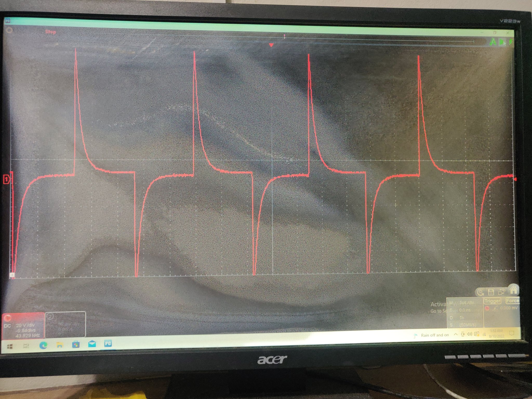Click the circle icon at top left
Image resolution: width=532 pixels, height=399 pixels.
tap(9, 30)
